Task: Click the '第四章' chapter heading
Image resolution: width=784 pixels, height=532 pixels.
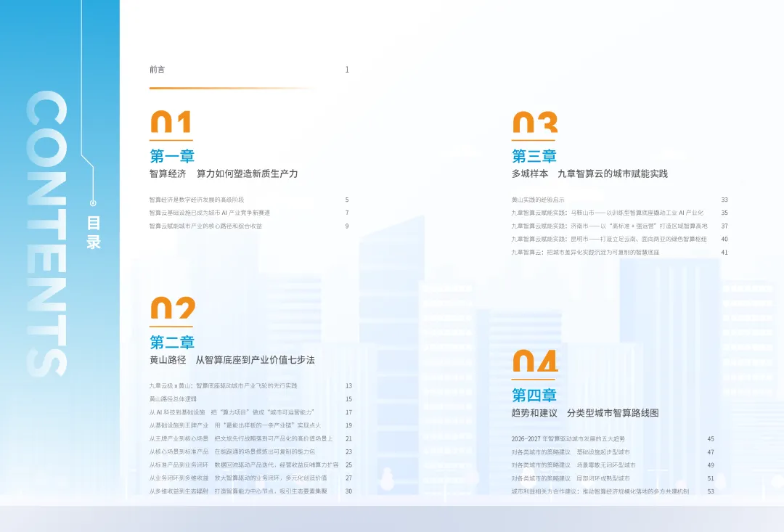Action: point(534,395)
